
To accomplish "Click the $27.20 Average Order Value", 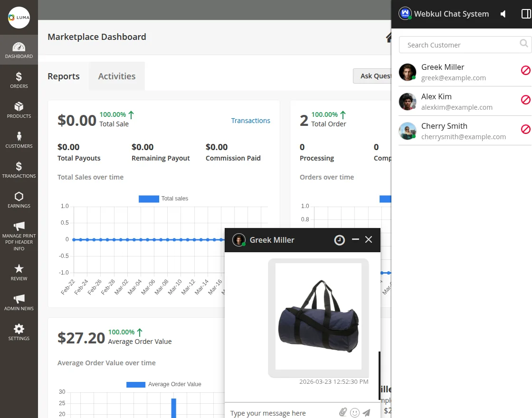I will pyautogui.click(x=81, y=338).
